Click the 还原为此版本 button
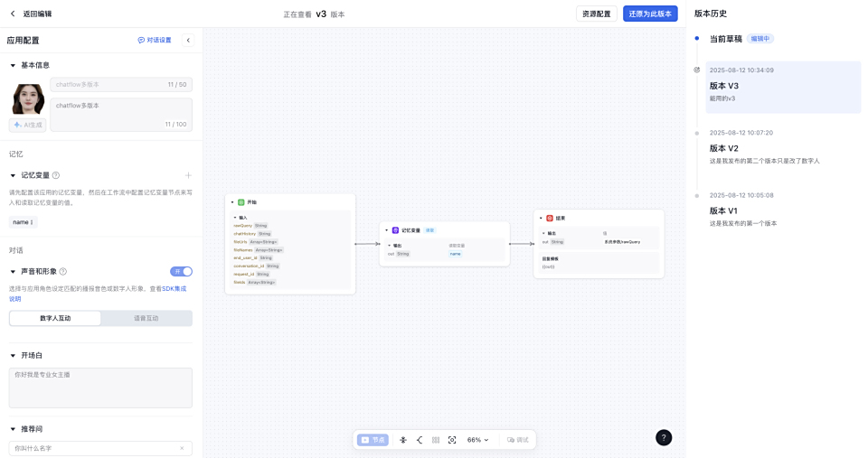The height and width of the screenshot is (458, 868). point(650,14)
